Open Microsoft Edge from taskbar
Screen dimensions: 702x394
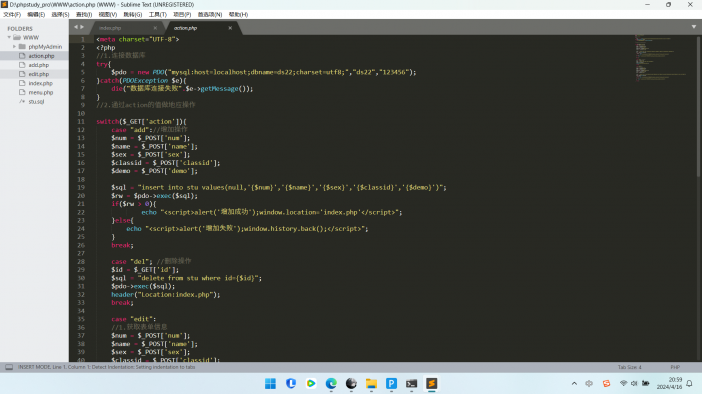point(331,384)
